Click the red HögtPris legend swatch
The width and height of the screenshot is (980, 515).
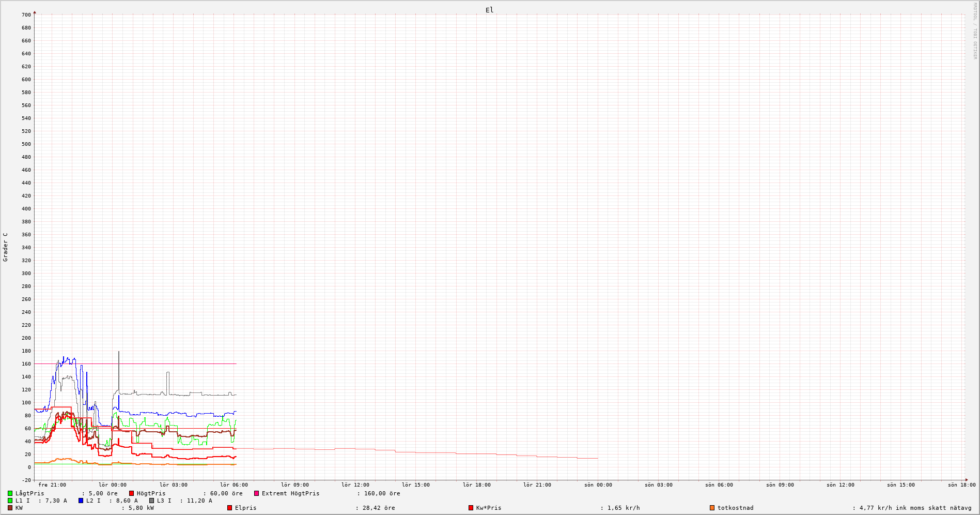pos(131,494)
